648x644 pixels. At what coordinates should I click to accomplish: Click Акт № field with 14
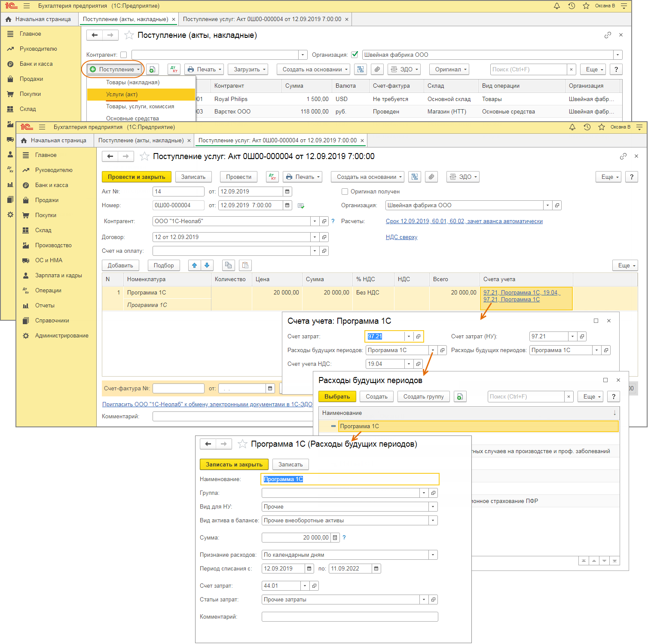pyautogui.click(x=178, y=191)
